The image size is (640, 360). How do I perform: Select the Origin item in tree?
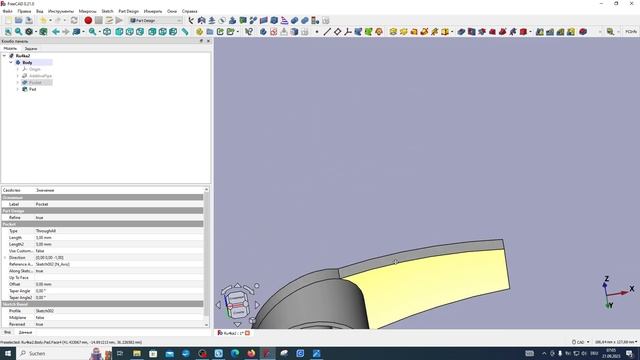(x=35, y=69)
